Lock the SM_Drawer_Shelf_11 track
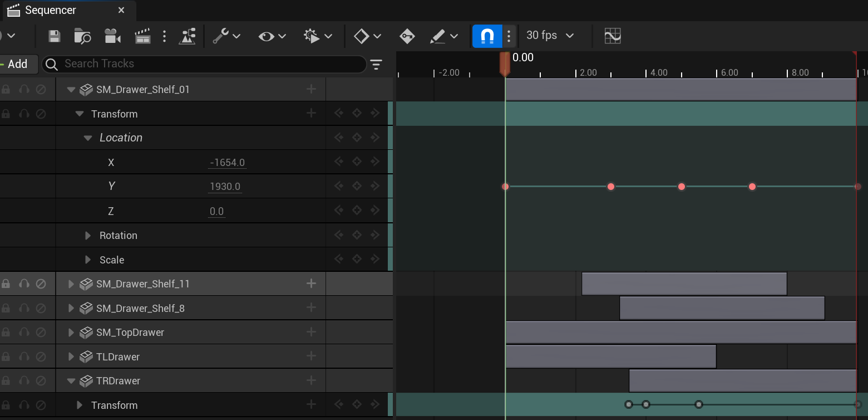This screenshot has height=420, width=868. (6, 284)
